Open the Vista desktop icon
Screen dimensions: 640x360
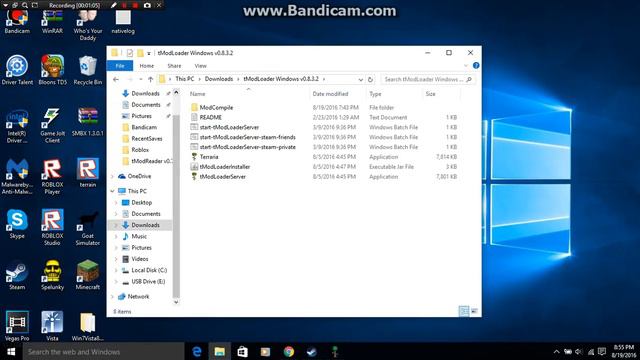pos(52,326)
